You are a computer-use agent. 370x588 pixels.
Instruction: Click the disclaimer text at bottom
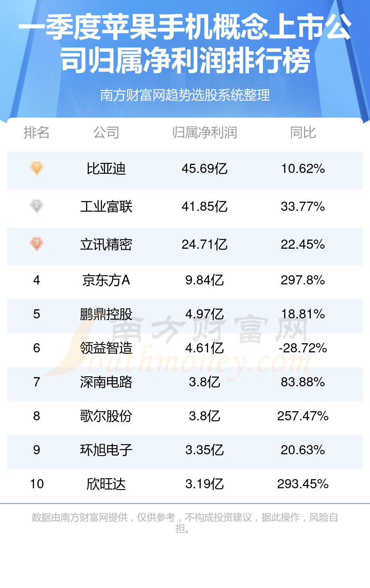click(185, 523)
